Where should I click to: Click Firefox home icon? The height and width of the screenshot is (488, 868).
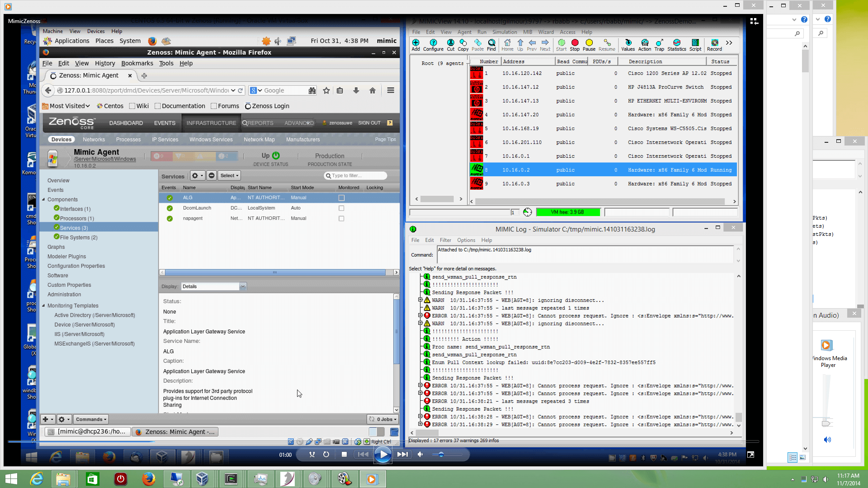pyautogui.click(x=373, y=90)
